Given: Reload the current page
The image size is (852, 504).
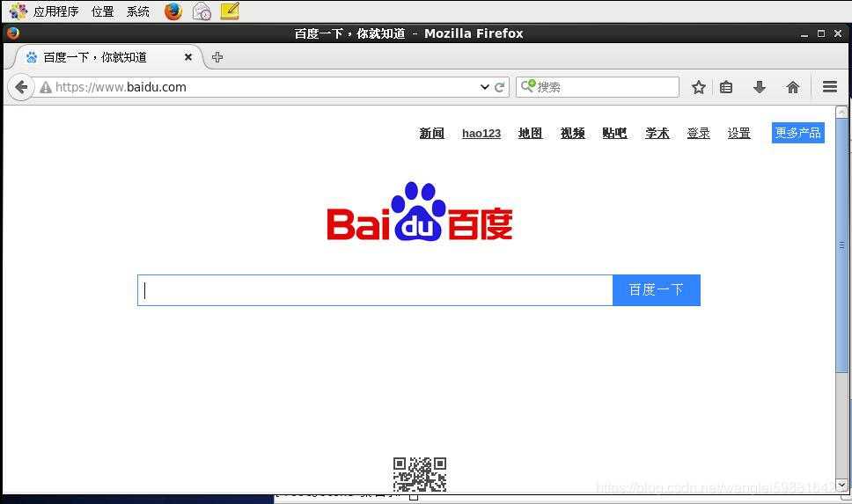Looking at the screenshot, I should tap(500, 87).
